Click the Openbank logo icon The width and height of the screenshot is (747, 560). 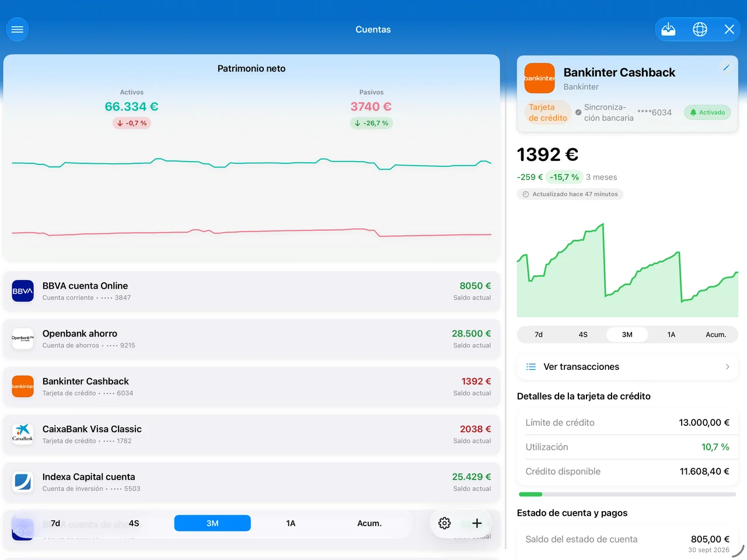(23, 339)
